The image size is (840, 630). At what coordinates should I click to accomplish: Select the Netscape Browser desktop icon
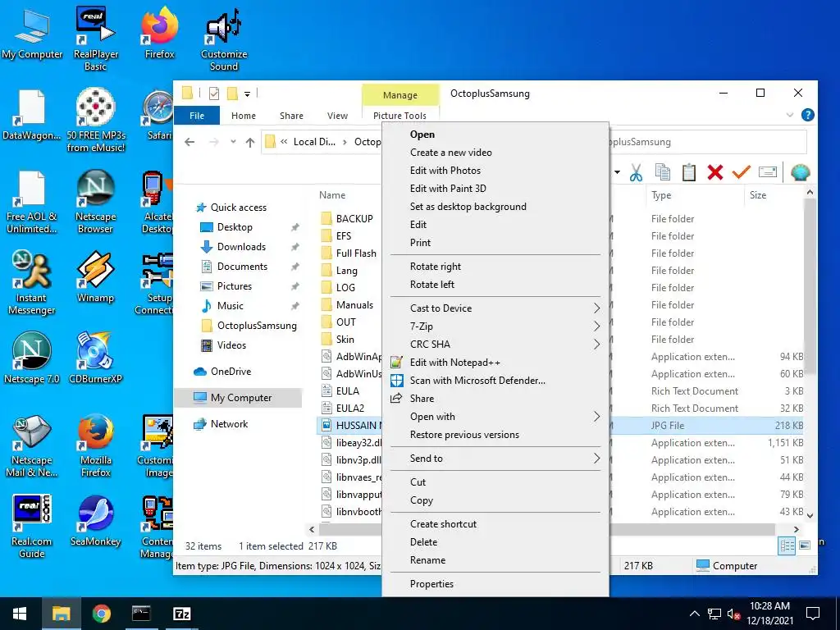point(95,202)
